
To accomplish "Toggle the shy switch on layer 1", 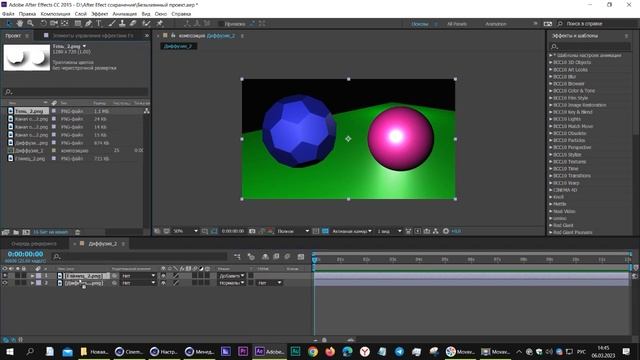I will (x=163, y=276).
